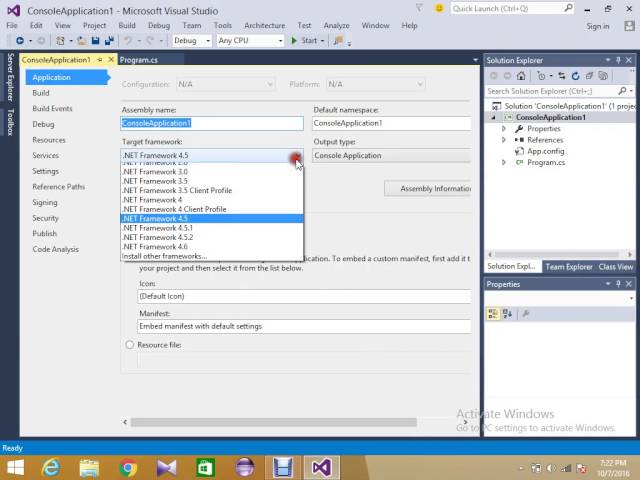Click the Assembly name input field
The width and height of the screenshot is (640, 480).
212,123
